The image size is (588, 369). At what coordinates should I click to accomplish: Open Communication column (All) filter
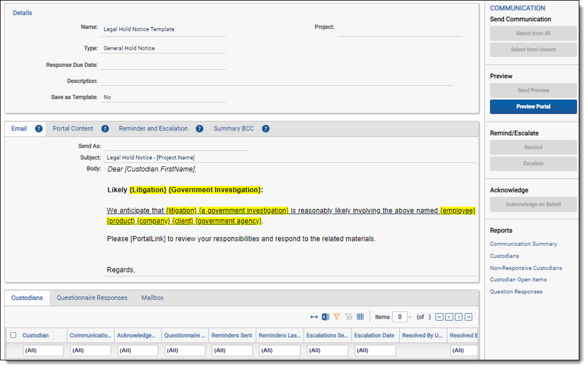(91, 351)
